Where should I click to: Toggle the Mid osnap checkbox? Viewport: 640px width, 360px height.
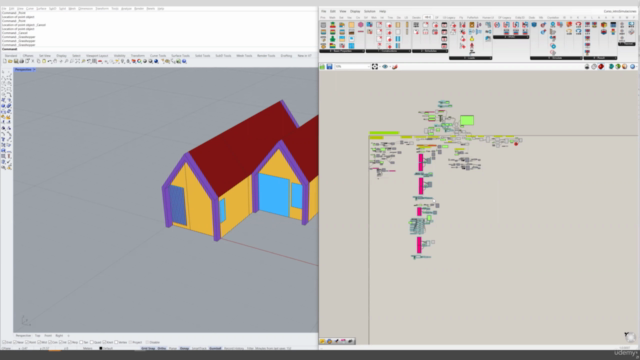tap(39, 342)
